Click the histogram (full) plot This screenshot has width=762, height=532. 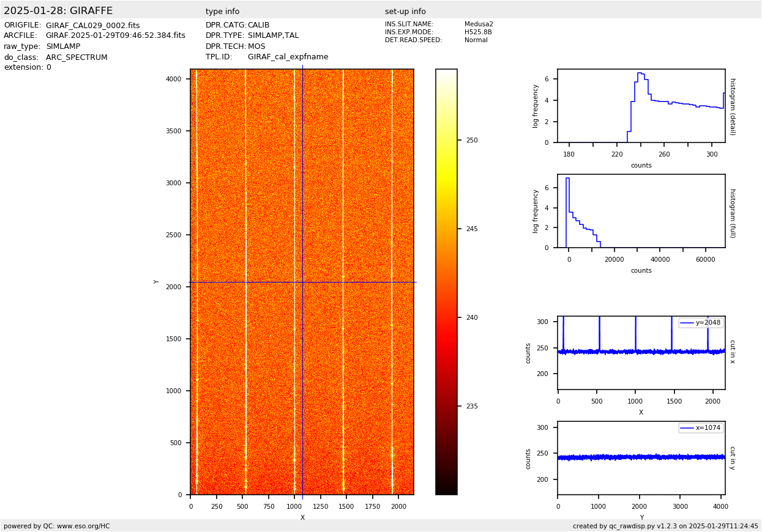coord(641,211)
